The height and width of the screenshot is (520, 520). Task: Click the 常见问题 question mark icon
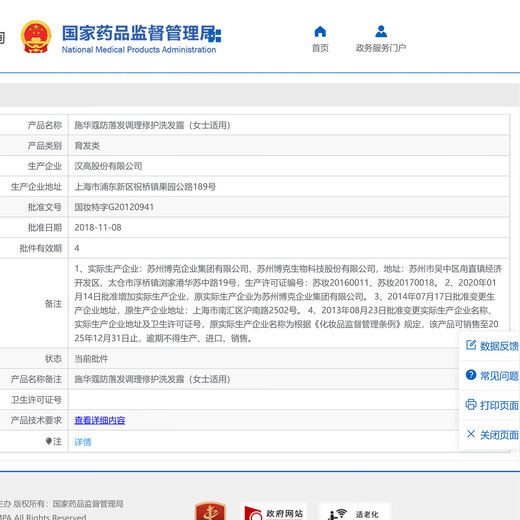click(x=471, y=375)
